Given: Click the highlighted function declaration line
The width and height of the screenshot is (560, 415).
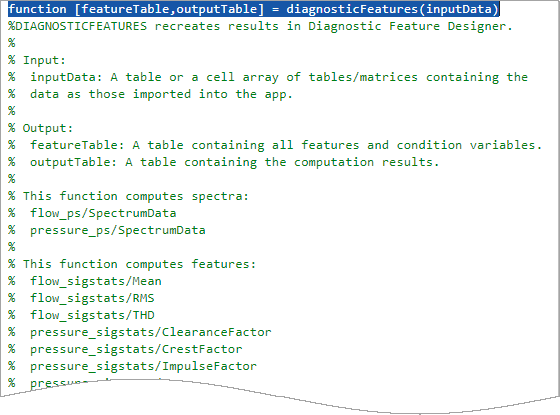Looking at the screenshot, I should 254,9.
